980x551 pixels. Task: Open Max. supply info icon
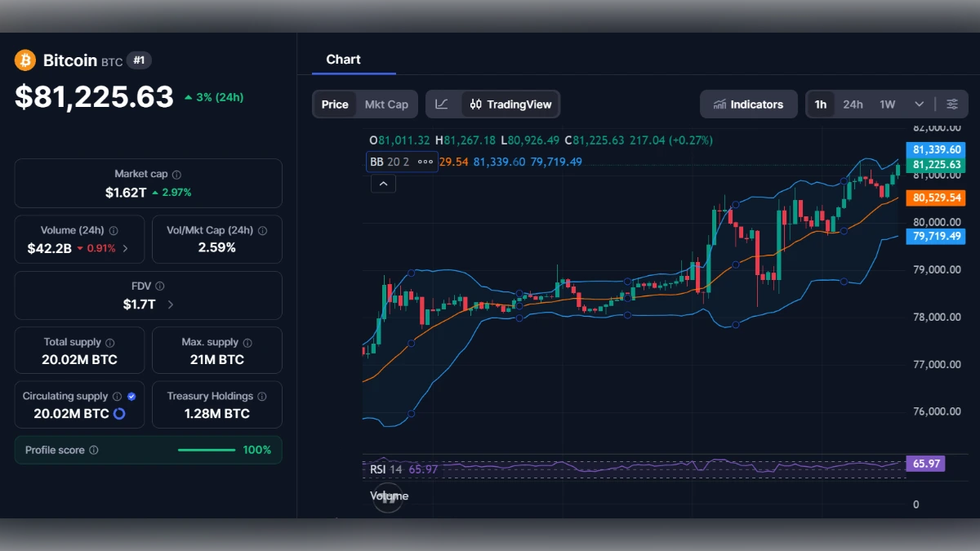[x=247, y=343]
